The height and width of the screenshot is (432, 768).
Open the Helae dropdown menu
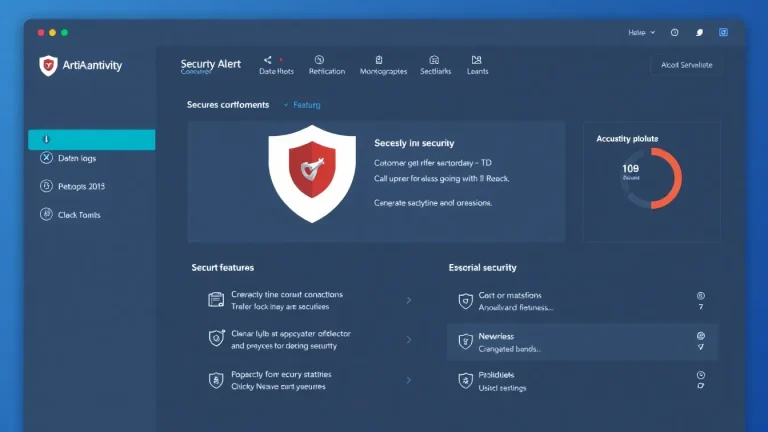[x=641, y=32]
